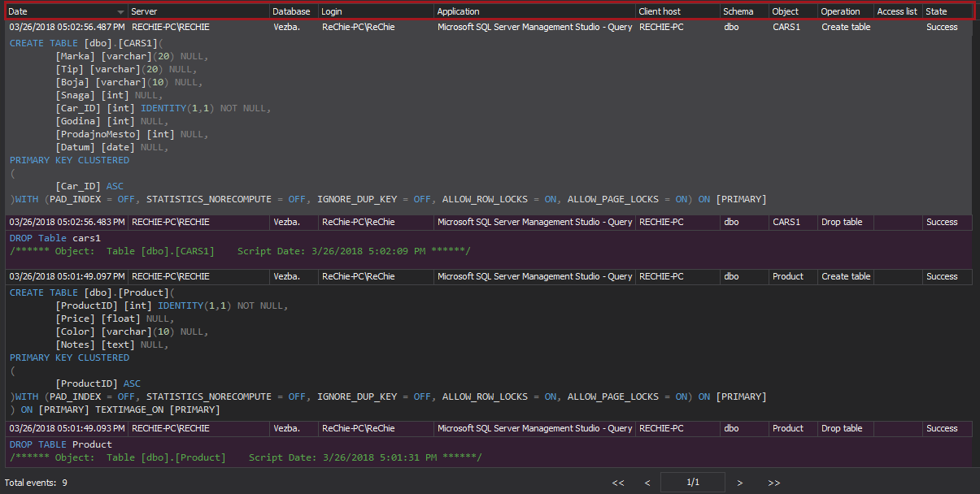Screen dimensions: 980x494
Task: Sort by the Object column header
Action: [793, 11]
